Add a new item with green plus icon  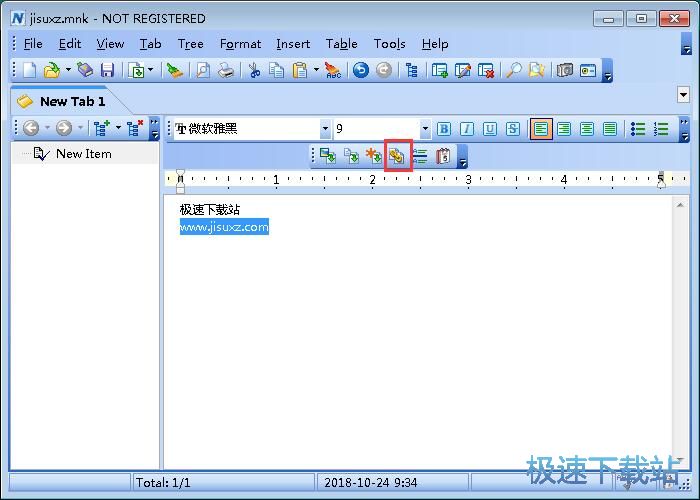coord(440,70)
